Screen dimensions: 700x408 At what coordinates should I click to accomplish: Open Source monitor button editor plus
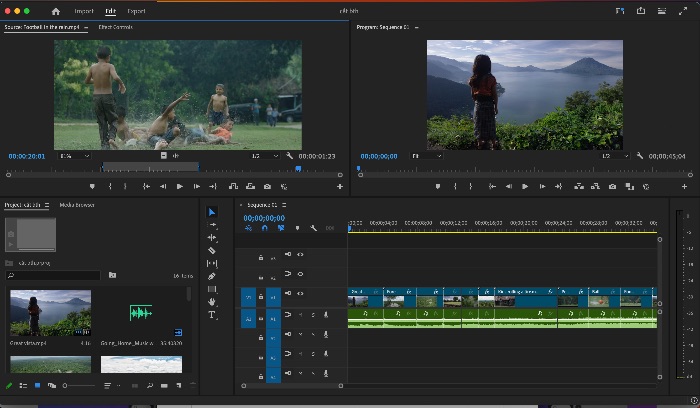tap(340, 187)
